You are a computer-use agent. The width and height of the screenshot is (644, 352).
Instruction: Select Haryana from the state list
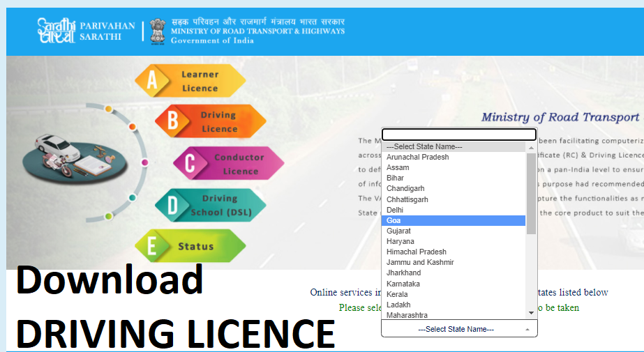coord(454,241)
